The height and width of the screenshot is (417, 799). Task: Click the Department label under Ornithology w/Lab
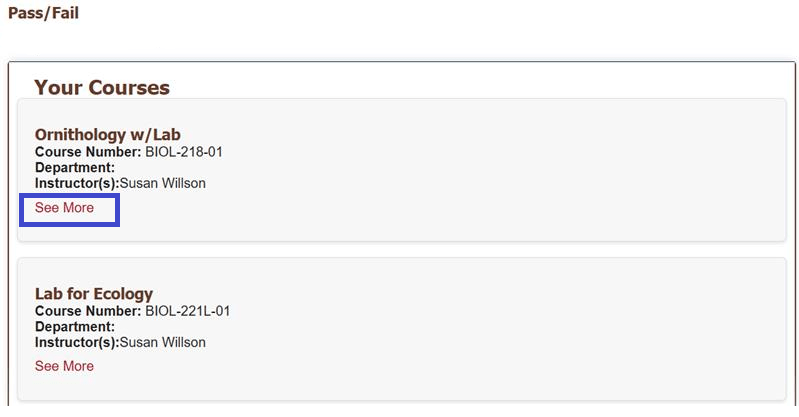click(x=75, y=168)
